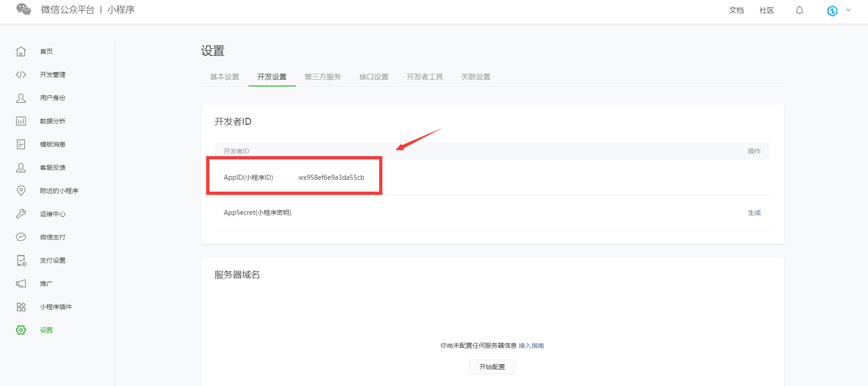Select 设置 in the sidebar
Image resolution: width=868 pixels, height=386 pixels.
click(x=46, y=330)
